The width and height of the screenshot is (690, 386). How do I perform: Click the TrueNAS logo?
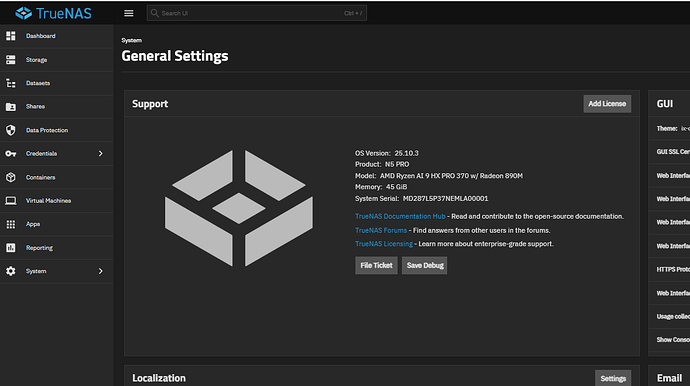tap(53, 13)
